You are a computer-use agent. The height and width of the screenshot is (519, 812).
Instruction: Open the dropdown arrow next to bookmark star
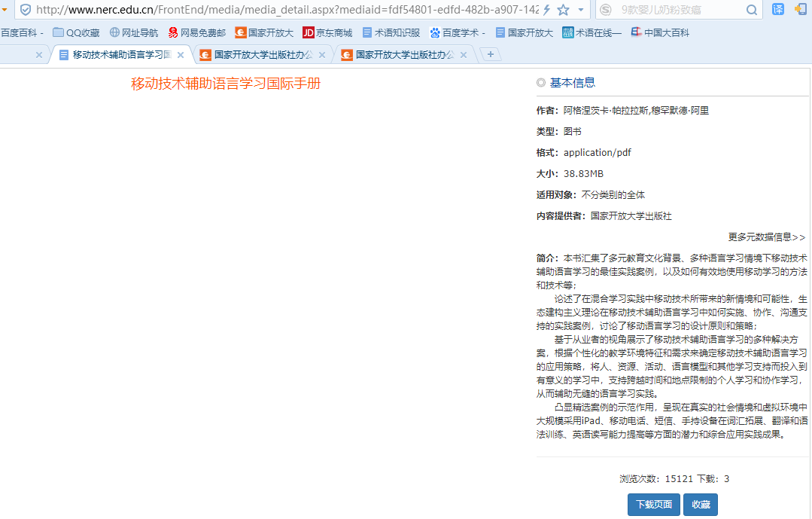tap(580, 10)
